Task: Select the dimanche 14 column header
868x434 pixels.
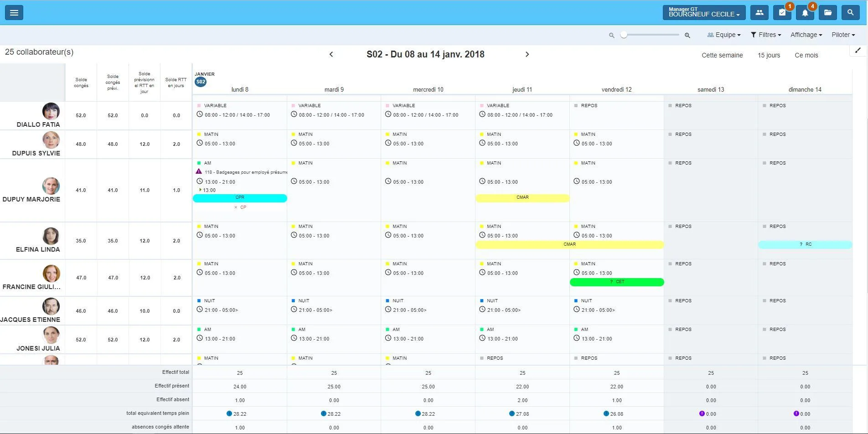Action: [x=805, y=89]
